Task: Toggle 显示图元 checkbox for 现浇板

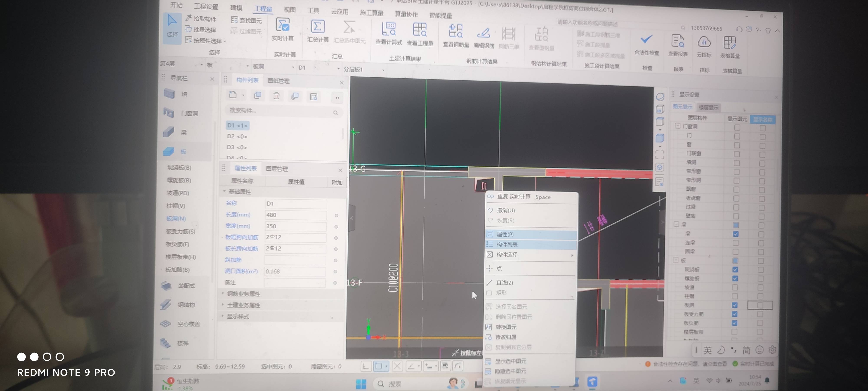Action: click(735, 270)
